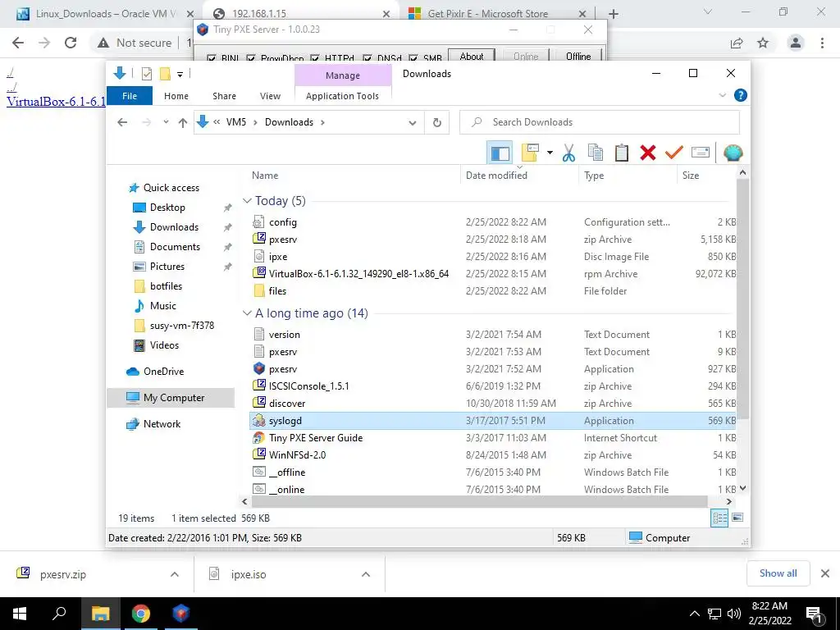The height and width of the screenshot is (630, 840).
Task: Open folder options toolbar icon
Action: pos(530,153)
